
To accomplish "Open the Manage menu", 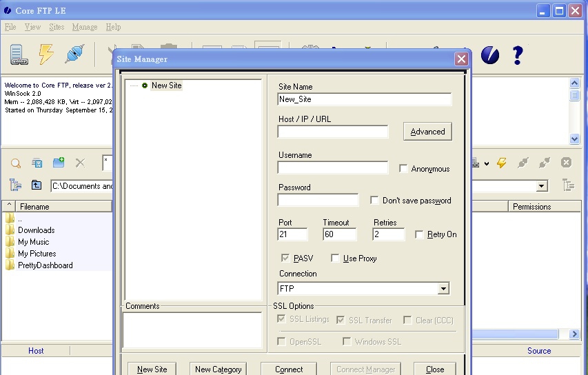I will point(85,27).
